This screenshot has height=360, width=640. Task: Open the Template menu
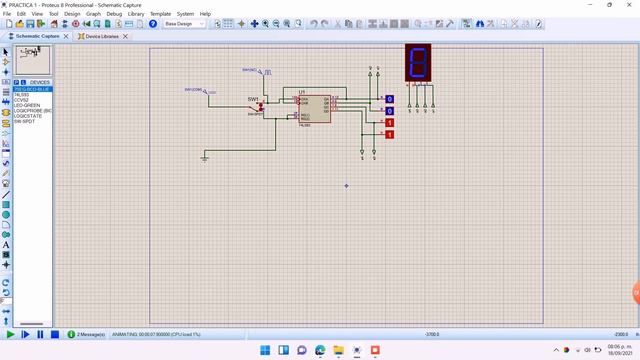(160, 14)
